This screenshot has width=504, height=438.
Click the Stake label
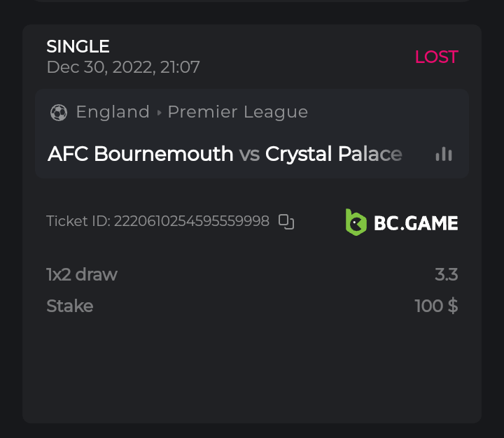point(69,306)
